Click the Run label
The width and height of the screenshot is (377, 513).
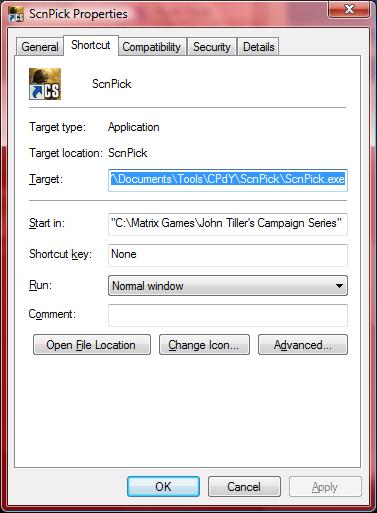[x=40, y=285]
